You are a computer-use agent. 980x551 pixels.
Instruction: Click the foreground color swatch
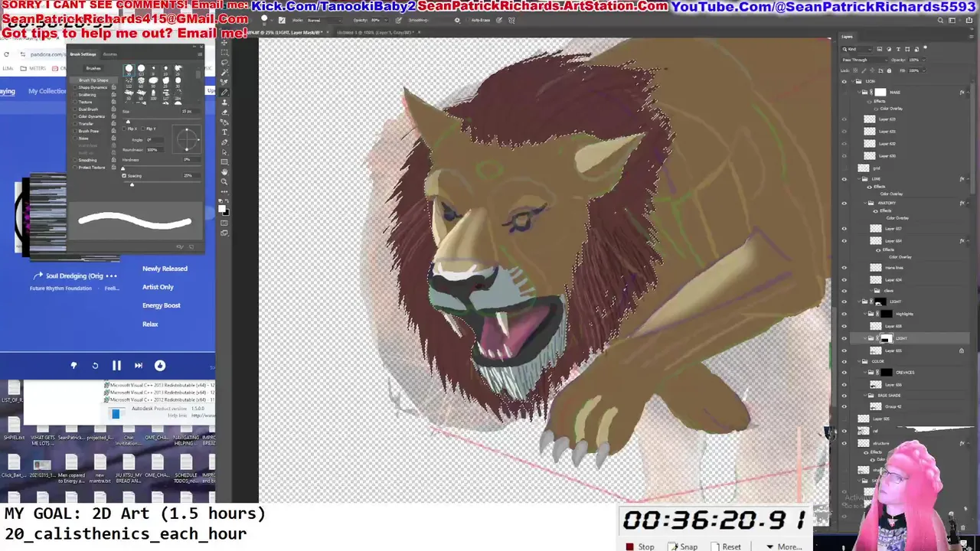[x=224, y=207]
